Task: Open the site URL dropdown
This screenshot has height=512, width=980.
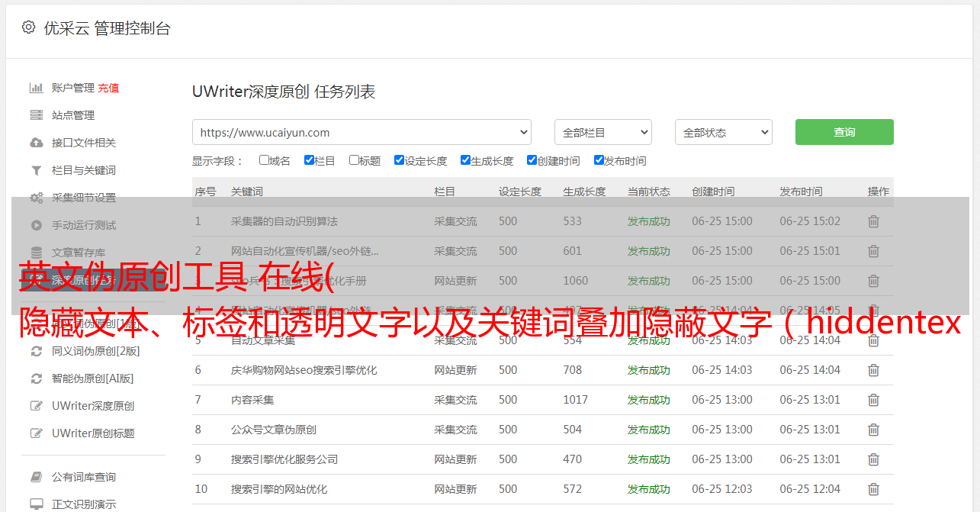Action: click(x=361, y=132)
